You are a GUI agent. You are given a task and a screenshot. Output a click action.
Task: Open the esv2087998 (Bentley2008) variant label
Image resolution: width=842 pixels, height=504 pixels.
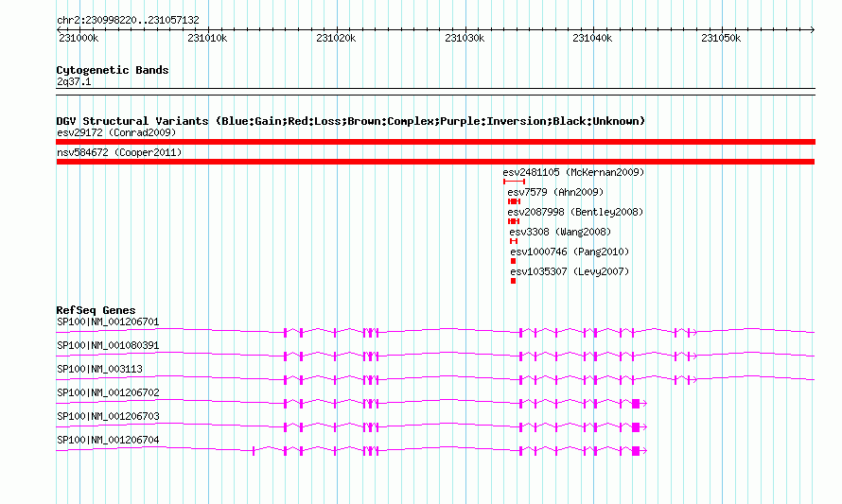575,212
